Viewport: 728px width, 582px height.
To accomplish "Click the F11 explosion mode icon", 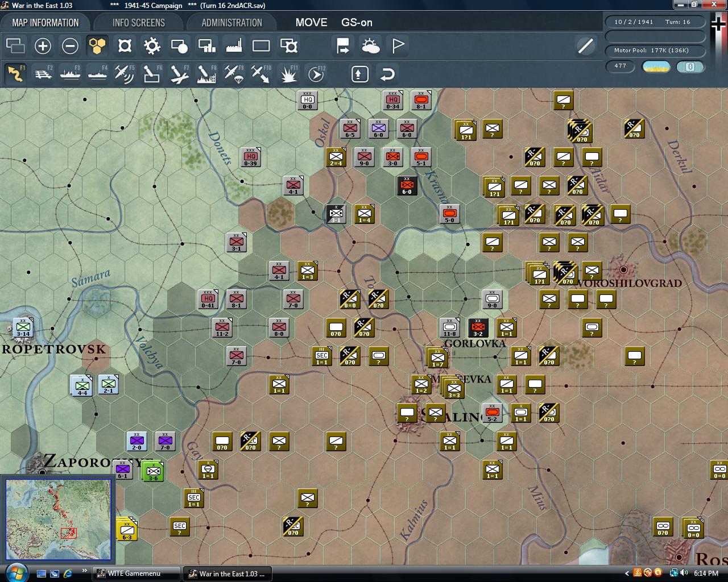I will 289,74.
